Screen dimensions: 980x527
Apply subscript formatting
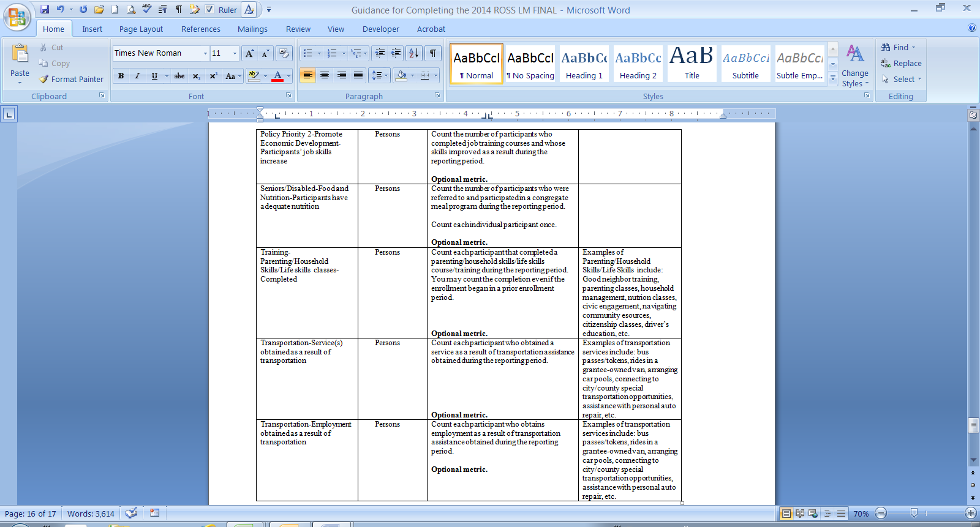tap(197, 76)
